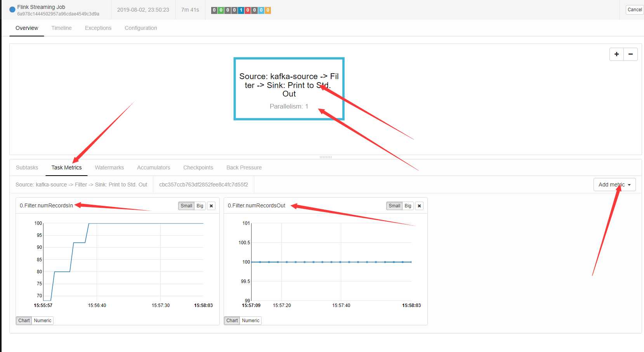Switch to the Timeline tab
Image resolution: width=644 pixels, height=352 pixels.
61,28
